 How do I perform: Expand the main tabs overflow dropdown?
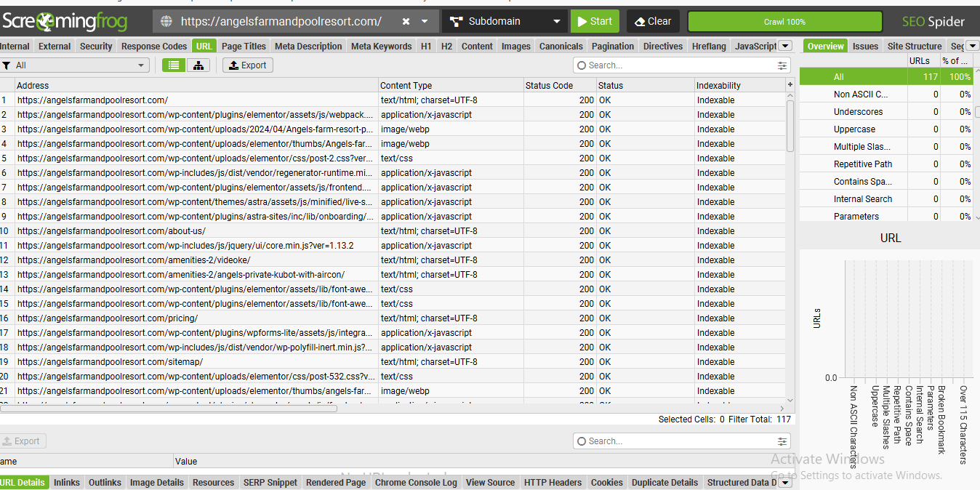[784, 46]
